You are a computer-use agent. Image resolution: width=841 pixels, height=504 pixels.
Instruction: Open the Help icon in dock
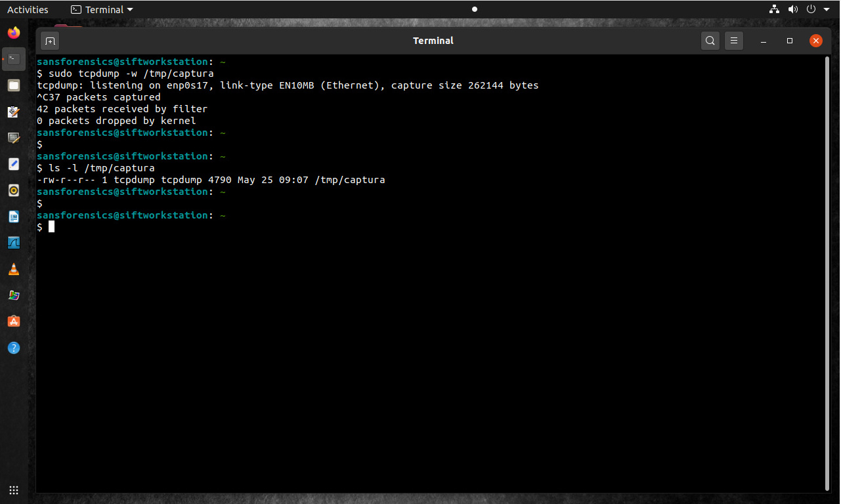(14, 348)
